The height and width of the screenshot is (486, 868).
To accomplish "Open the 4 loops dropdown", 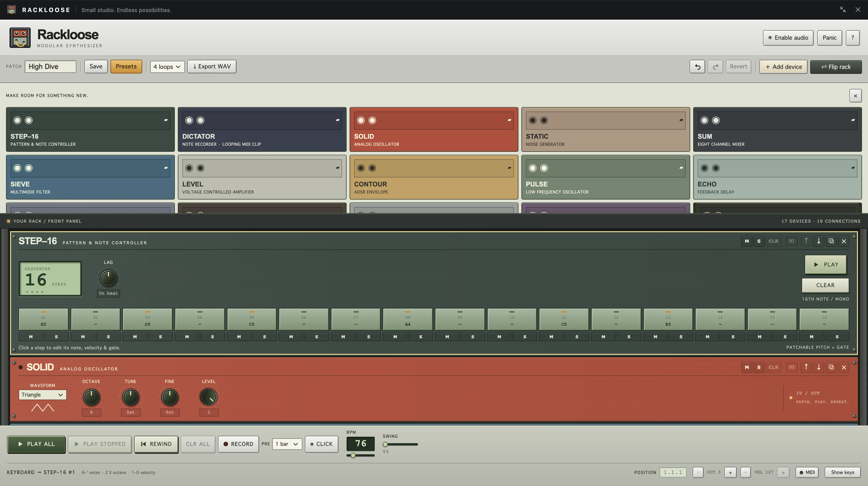I will (167, 67).
